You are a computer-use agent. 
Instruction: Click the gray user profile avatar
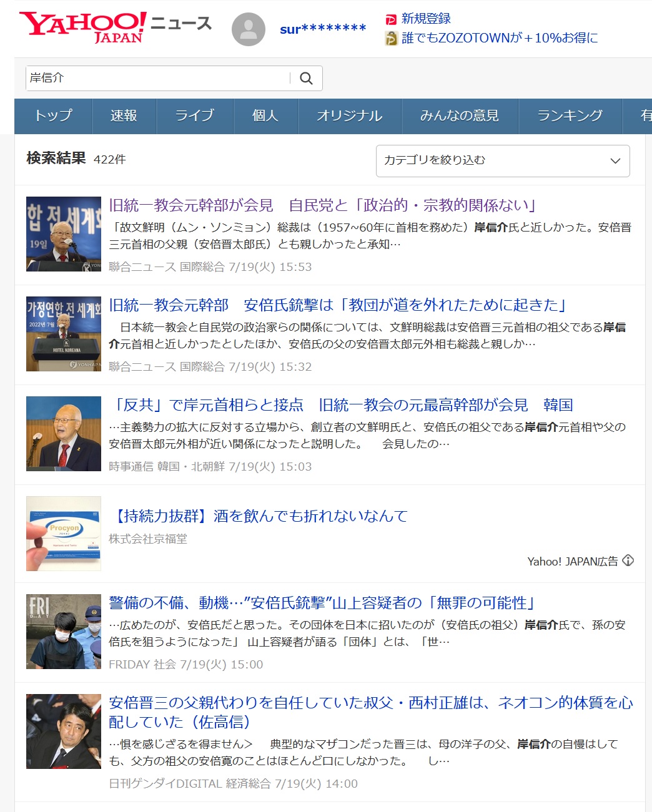[x=248, y=29]
